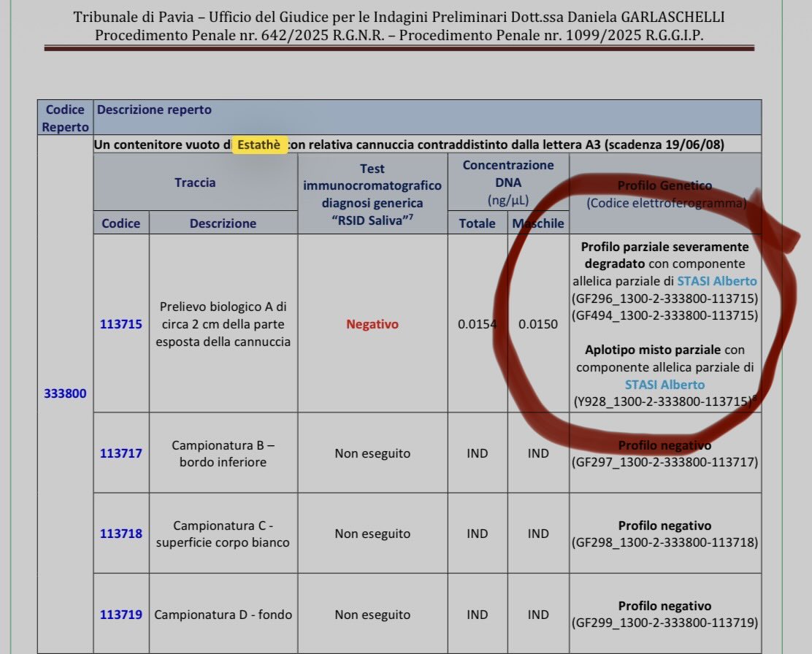The image size is (812, 654).
Task: Click 'Campionatura B – bordo inferiore' cell
Action: click(x=223, y=453)
